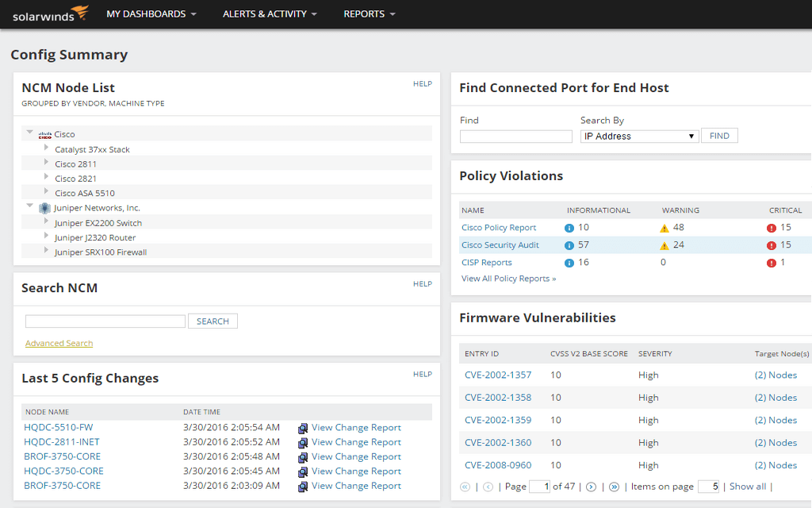Image resolution: width=812 pixels, height=508 pixels.
Task: Click the FIND button for connected port search
Action: (718, 135)
